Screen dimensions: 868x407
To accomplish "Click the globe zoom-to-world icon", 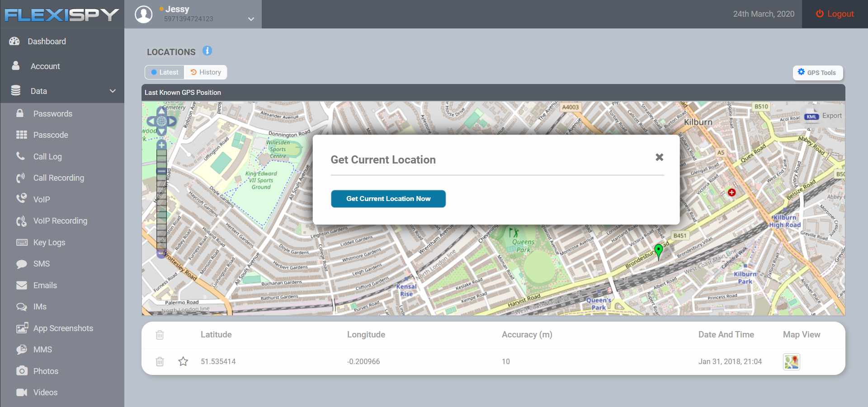I will coord(161,121).
